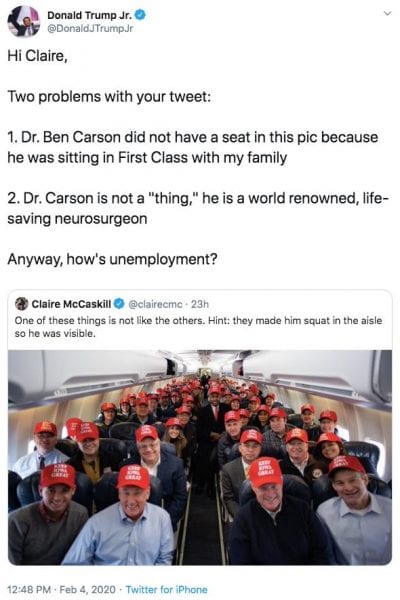400x600 pixels.
Task: Click the @clairecmc handle
Action: coord(155,304)
